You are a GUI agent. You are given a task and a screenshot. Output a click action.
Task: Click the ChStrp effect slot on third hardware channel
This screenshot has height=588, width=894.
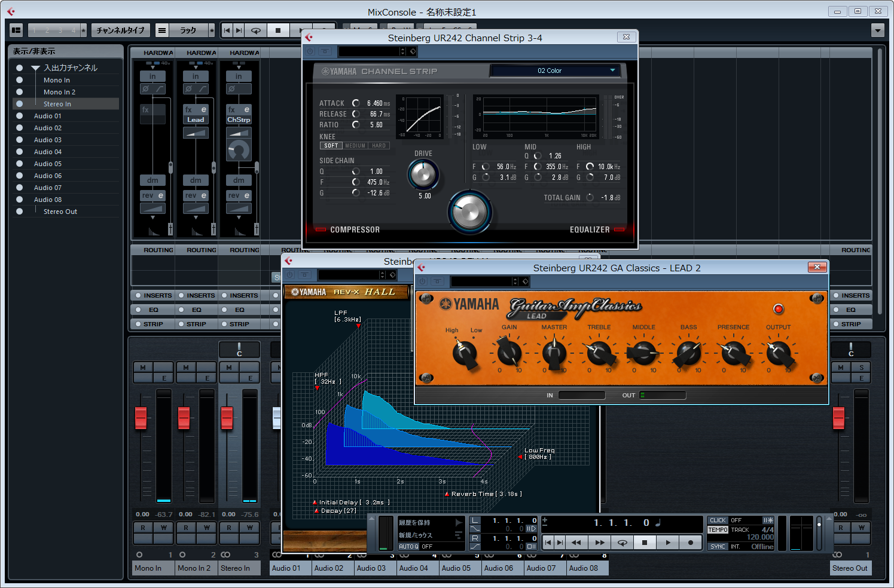239,120
